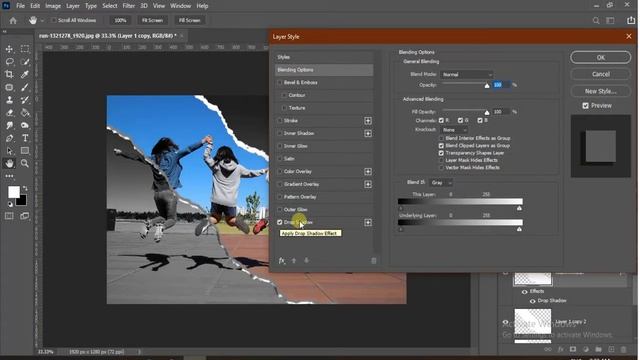Viewport: 640px width, 360px height.
Task: Open the Filter menu
Action: [x=129, y=6]
